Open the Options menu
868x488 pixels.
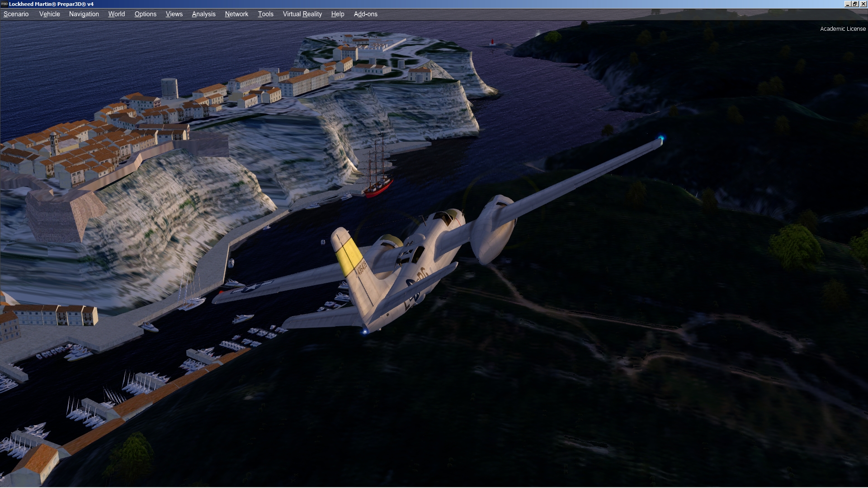pyautogui.click(x=145, y=14)
